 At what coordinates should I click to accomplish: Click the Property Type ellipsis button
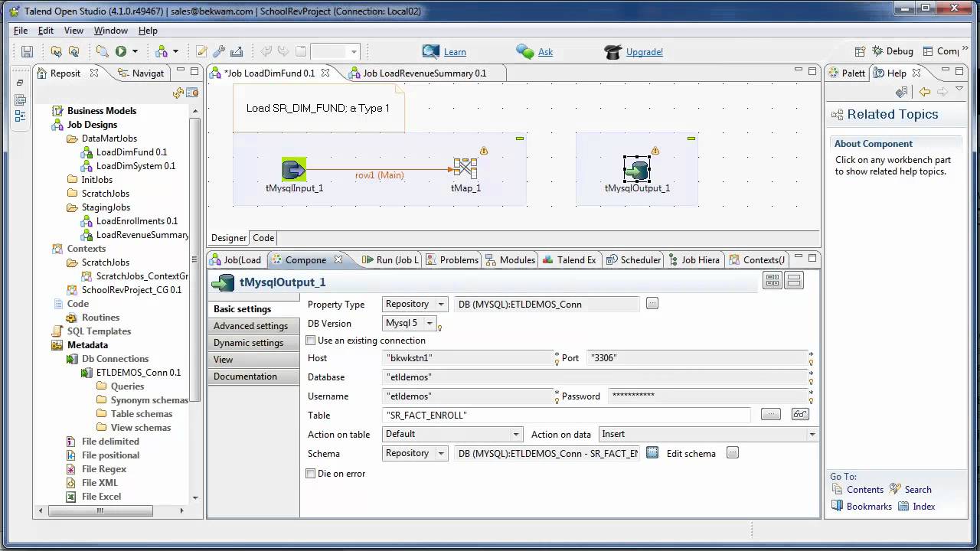coord(652,304)
